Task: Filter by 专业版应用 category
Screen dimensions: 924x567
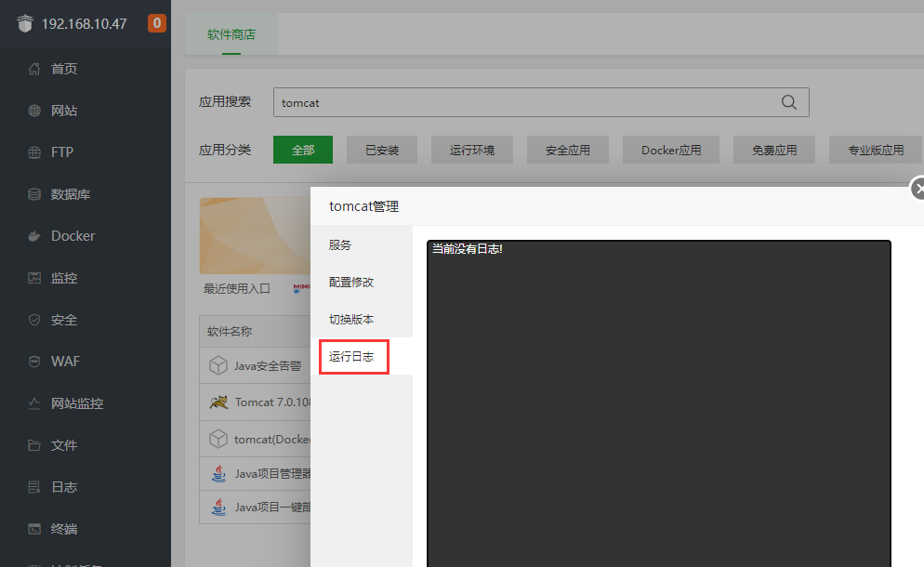Action: point(876,150)
